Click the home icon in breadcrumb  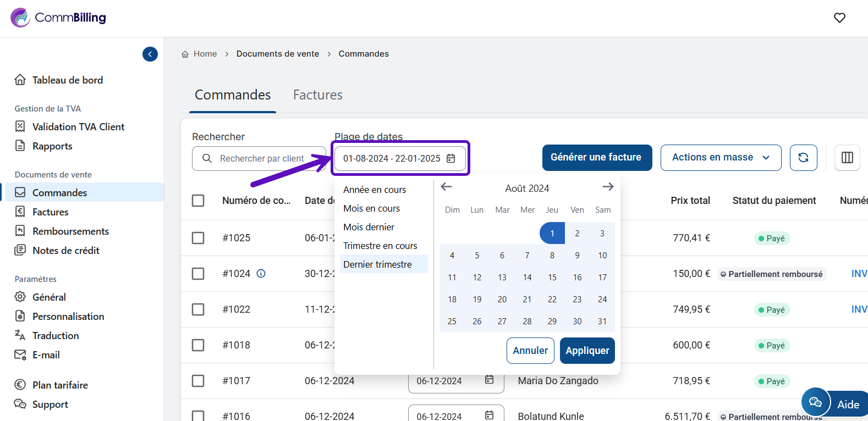click(x=185, y=54)
